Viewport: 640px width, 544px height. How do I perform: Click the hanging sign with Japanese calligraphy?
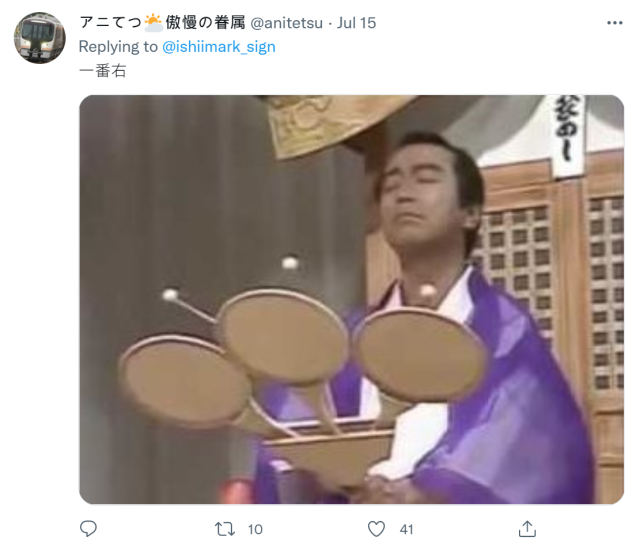(x=568, y=137)
